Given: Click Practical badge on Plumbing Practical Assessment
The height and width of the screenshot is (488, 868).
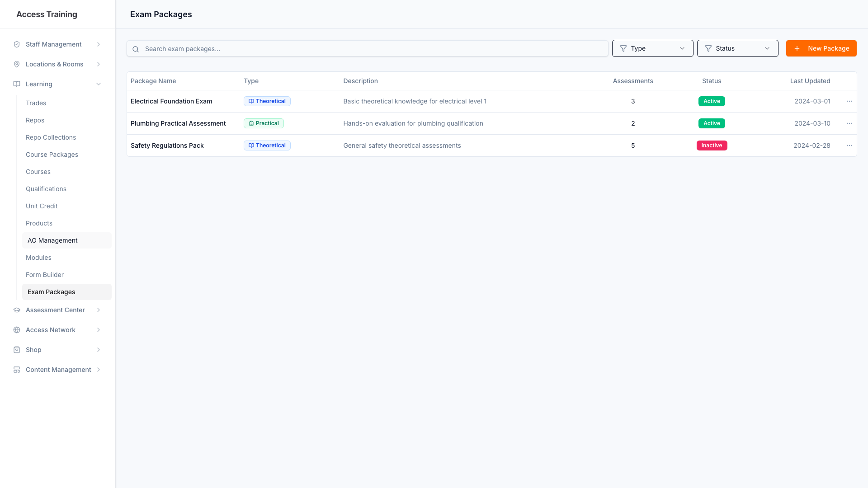Looking at the screenshot, I should (x=264, y=123).
